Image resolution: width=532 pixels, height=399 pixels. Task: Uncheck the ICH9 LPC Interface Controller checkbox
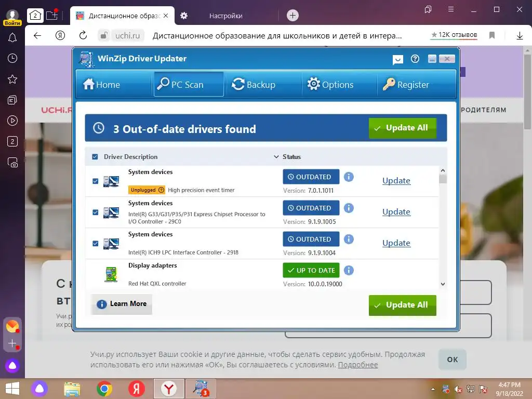tap(96, 243)
